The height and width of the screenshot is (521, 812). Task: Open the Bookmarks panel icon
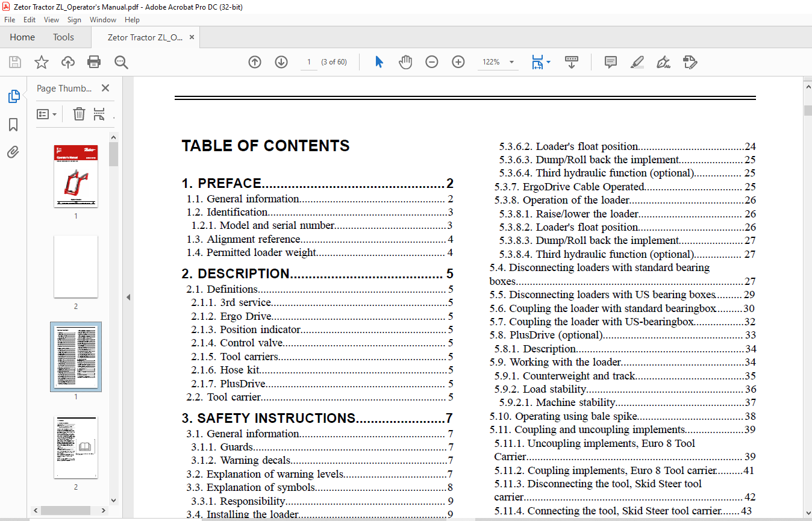(13, 124)
